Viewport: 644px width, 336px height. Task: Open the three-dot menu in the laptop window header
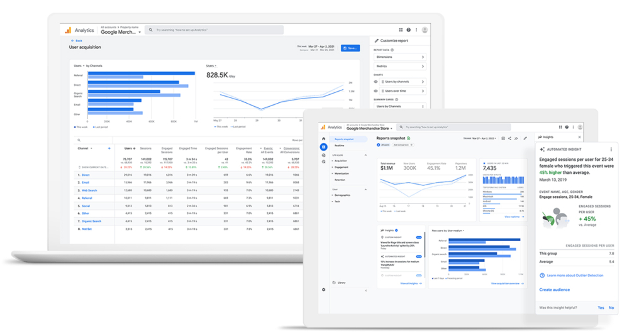[416, 30]
